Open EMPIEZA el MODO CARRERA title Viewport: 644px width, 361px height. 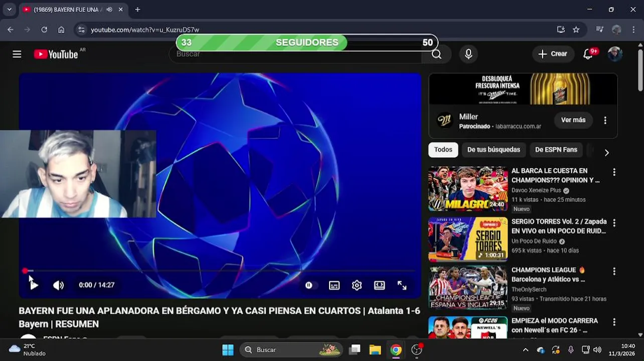pyautogui.click(x=555, y=325)
